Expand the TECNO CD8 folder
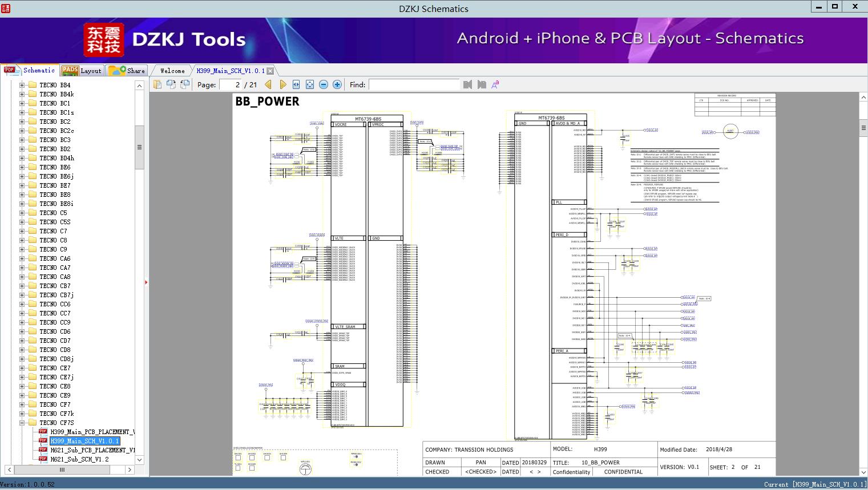Viewport: 868px width, 490px height. point(22,350)
